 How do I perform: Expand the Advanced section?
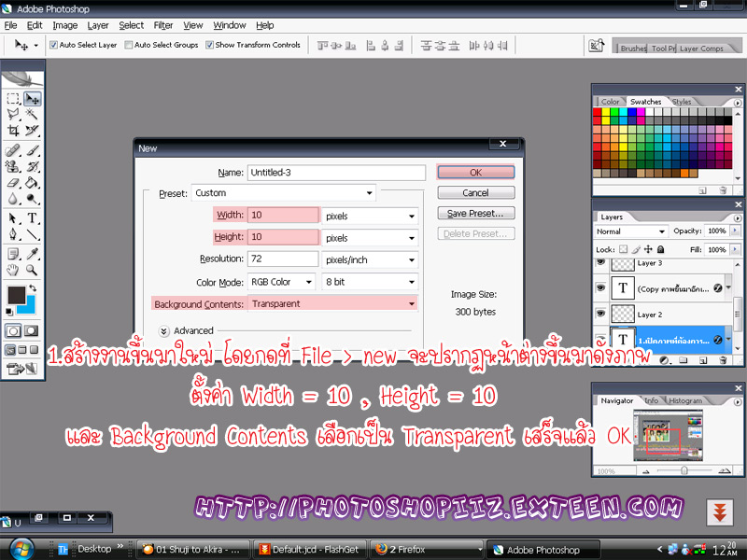click(x=164, y=331)
